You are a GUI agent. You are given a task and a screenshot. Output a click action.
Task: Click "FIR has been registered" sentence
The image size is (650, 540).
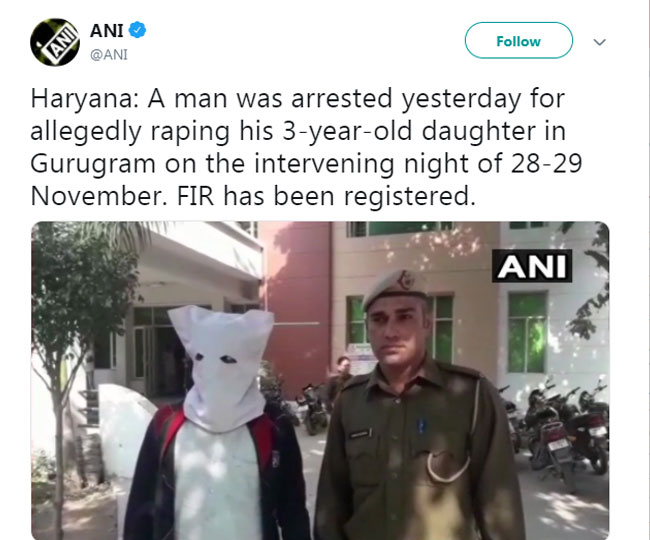point(326,196)
